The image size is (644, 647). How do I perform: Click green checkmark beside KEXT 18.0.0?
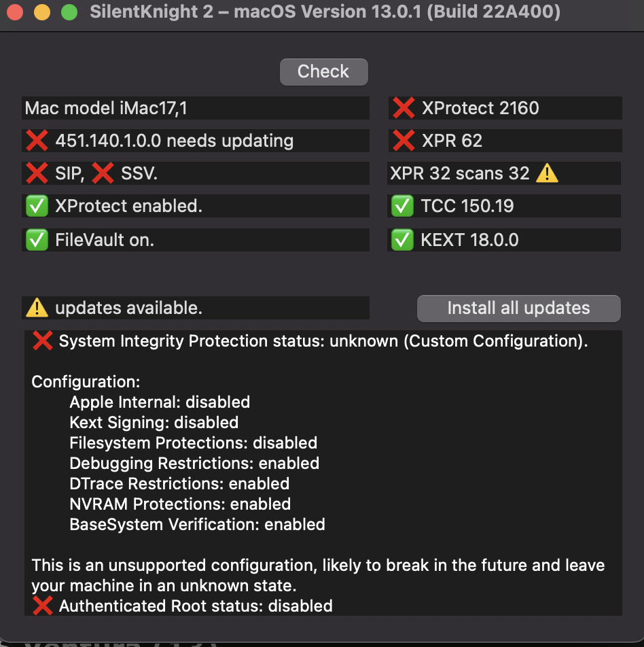coord(403,240)
